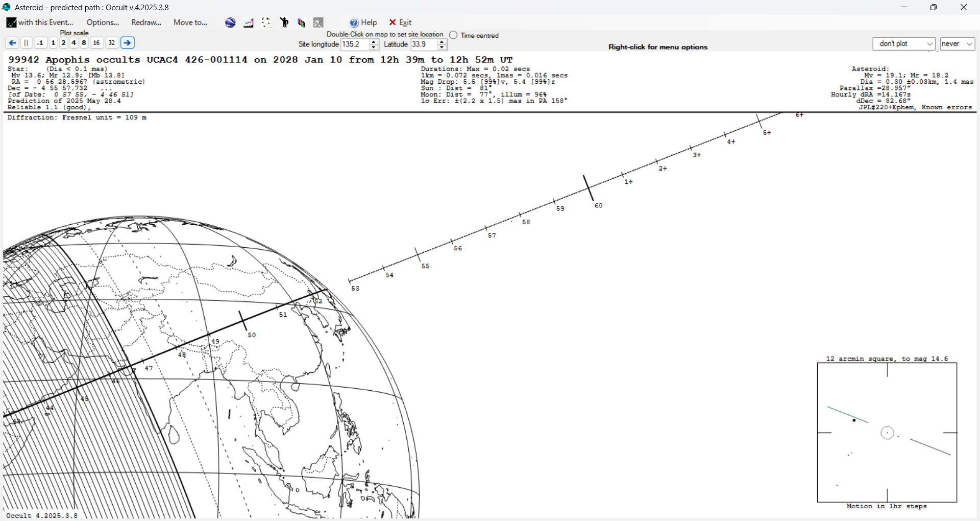Click the black figure toolbar icon
This screenshot has height=521, width=980.
[x=284, y=22]
